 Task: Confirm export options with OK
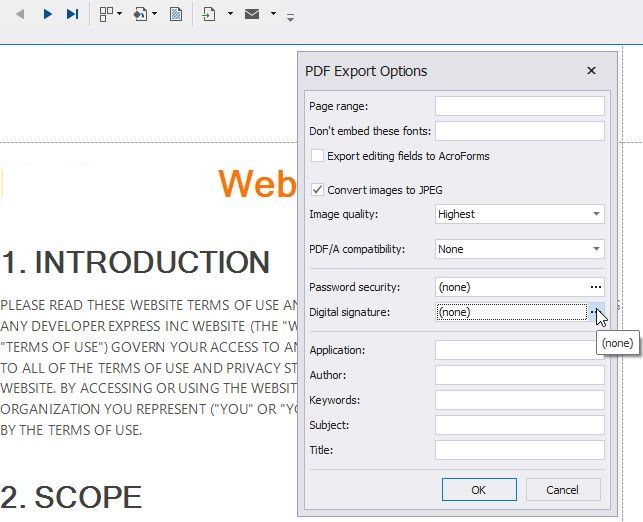coord(479,490)
